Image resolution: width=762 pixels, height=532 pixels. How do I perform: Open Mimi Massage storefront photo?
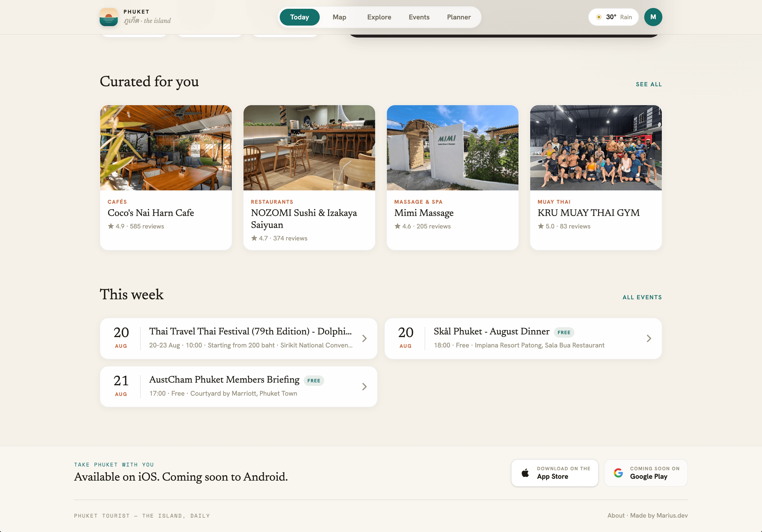(x=453, y=148)
